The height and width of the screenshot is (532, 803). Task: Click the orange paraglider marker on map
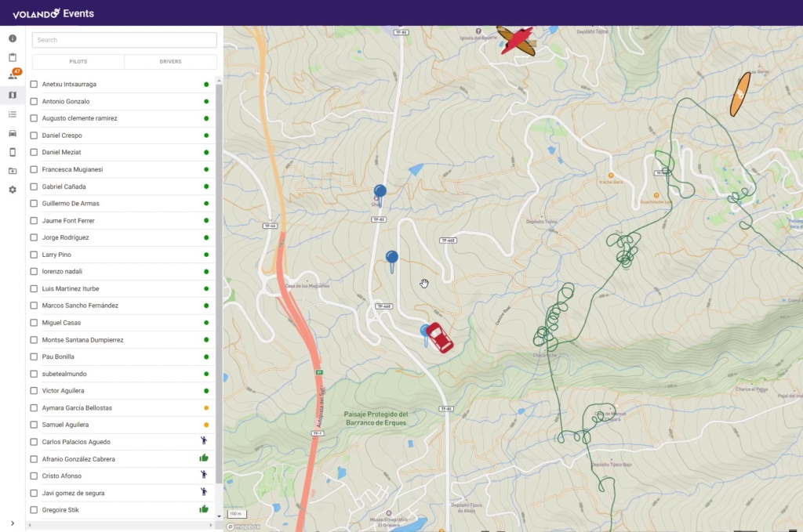[x=740, y=94]
